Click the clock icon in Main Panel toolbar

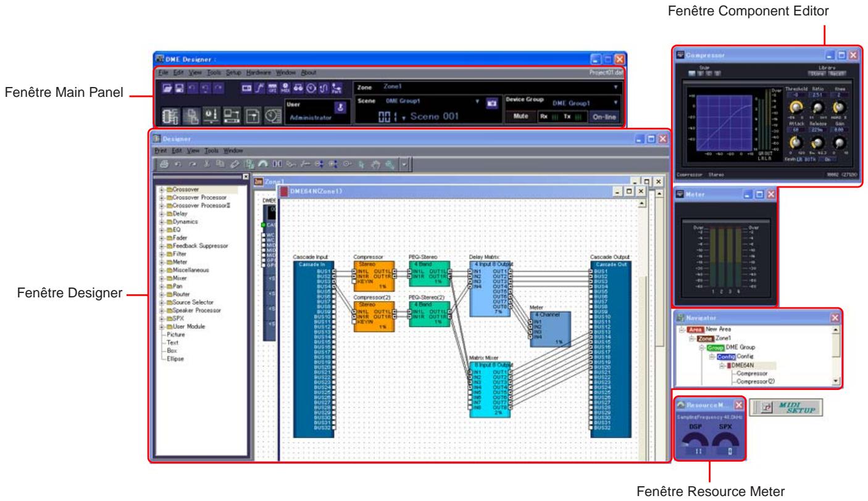tap(311, 88)
